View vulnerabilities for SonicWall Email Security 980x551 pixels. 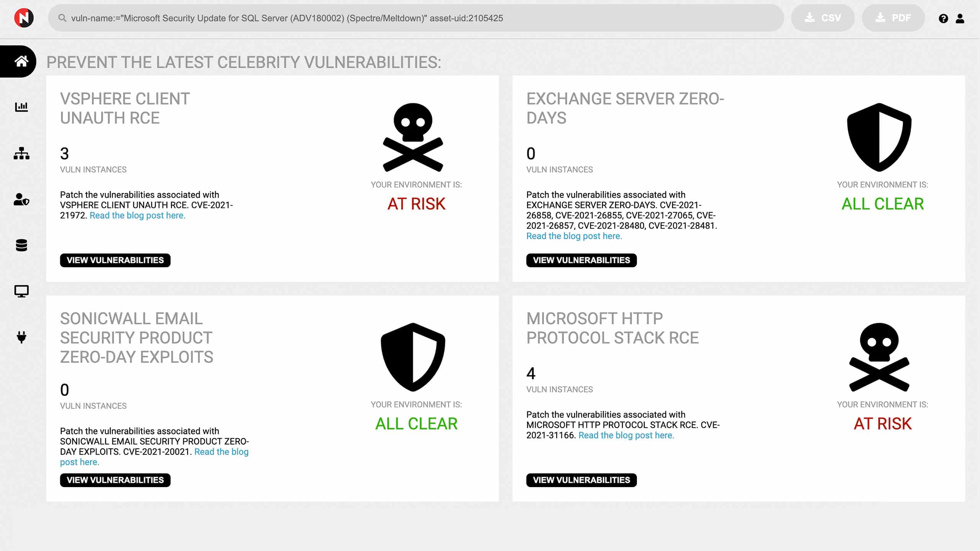(x=115, y=480)
